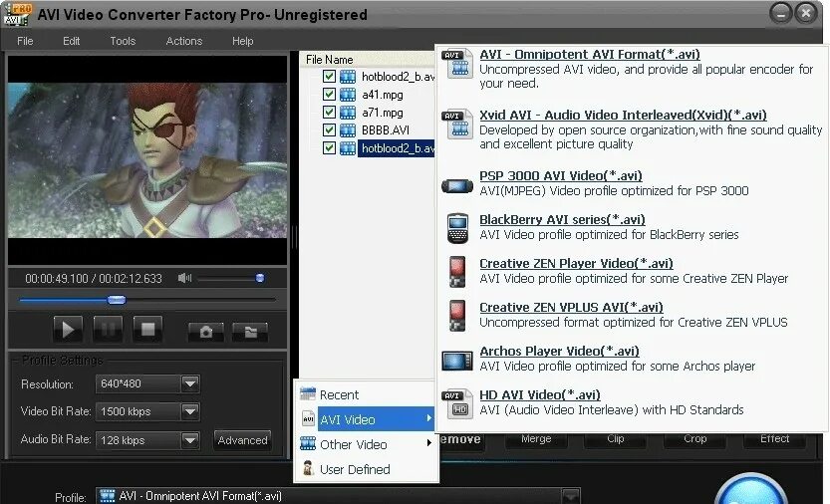Image resolution: width=830 pixels, height=504 pixels.
Task: Click the film icon beside Other Video
Action: [x=308, y=443]
